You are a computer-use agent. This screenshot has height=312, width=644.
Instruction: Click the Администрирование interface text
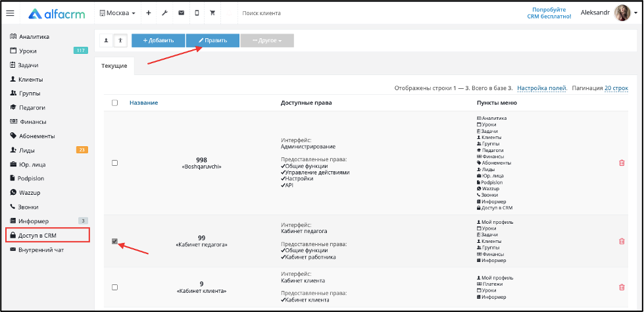[x=309, y=146]
